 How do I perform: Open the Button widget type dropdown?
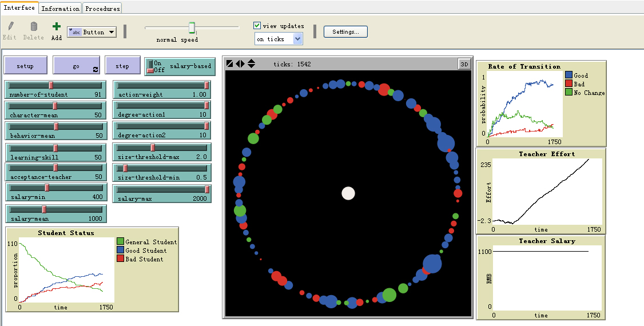(92, 32)
